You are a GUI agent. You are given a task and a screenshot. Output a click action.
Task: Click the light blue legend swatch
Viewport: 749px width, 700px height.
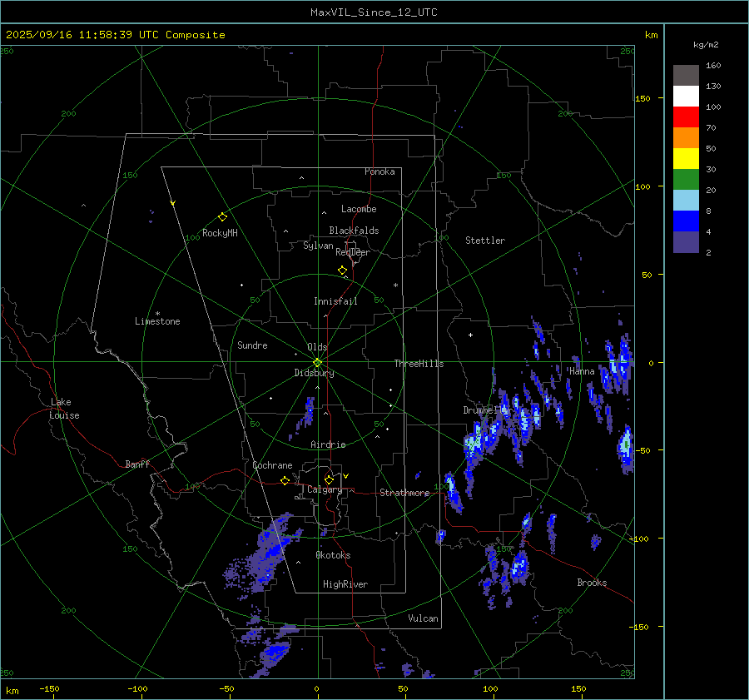click(x=686, y=200)
